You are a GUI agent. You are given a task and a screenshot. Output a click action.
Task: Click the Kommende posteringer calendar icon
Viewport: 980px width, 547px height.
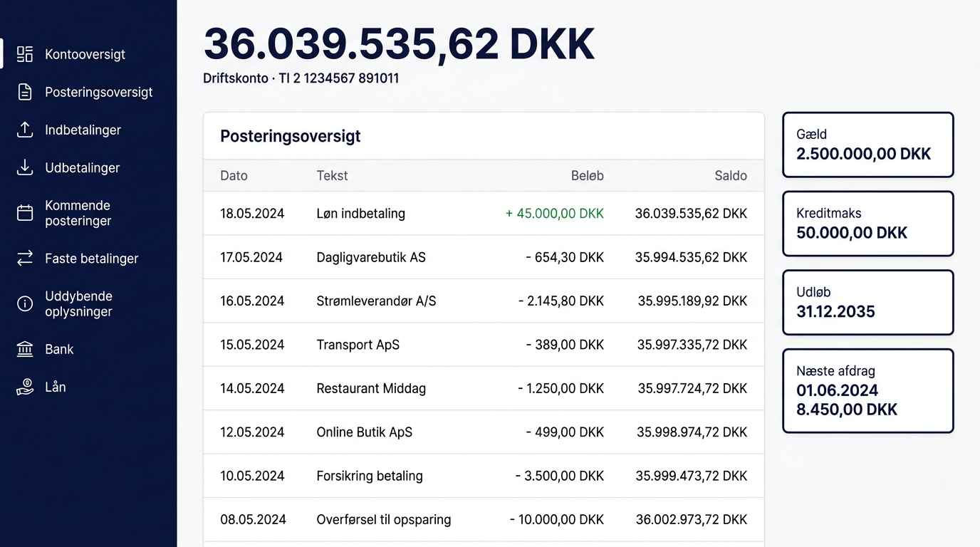pos(25,213)
